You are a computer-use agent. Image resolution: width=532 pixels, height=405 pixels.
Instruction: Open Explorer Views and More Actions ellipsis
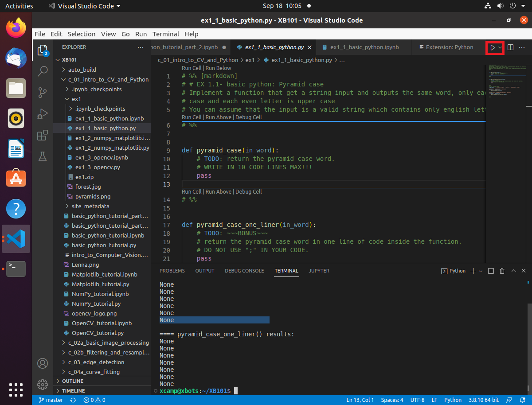[x=141, y=47]
